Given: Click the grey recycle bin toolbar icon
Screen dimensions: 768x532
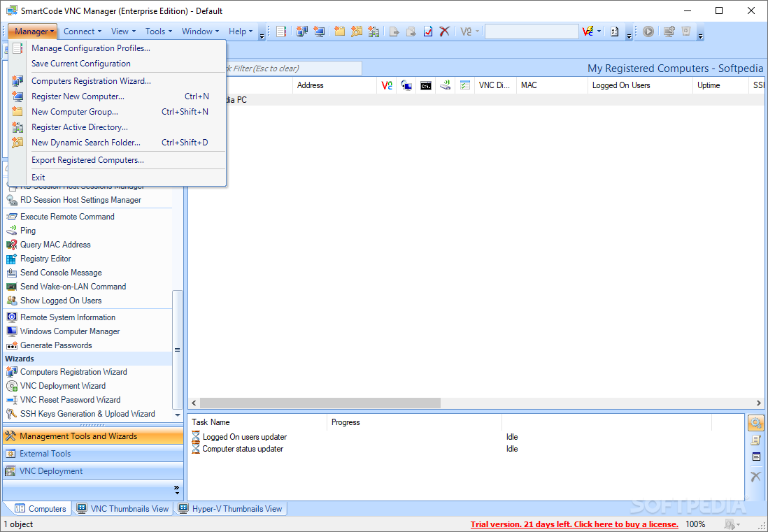Looking at the screenshot, I should (x=686, y=31).
